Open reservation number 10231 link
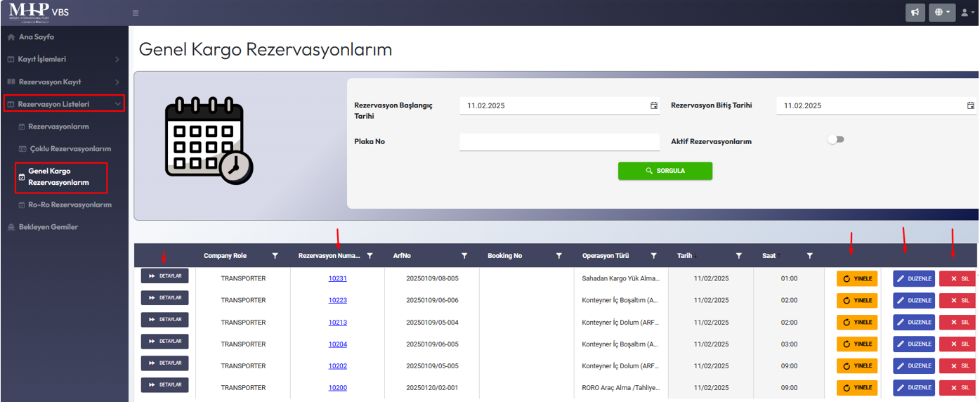 click(337, 278)
